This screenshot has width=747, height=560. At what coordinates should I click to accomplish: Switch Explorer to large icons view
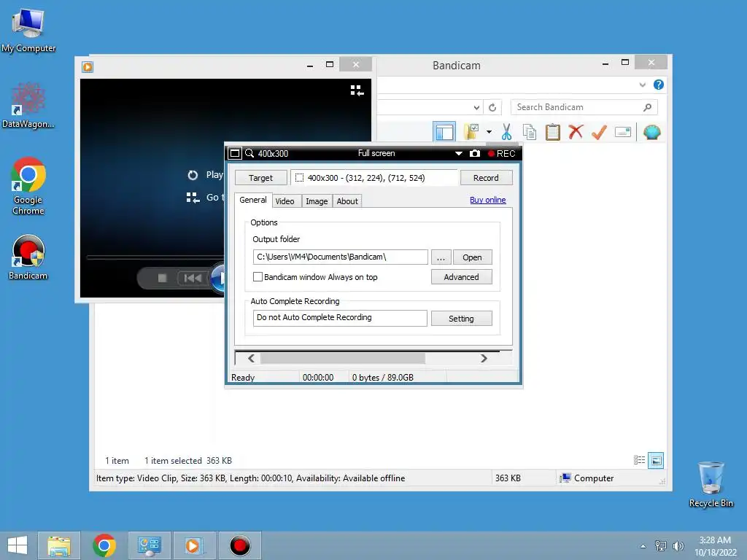click(656, 460)
